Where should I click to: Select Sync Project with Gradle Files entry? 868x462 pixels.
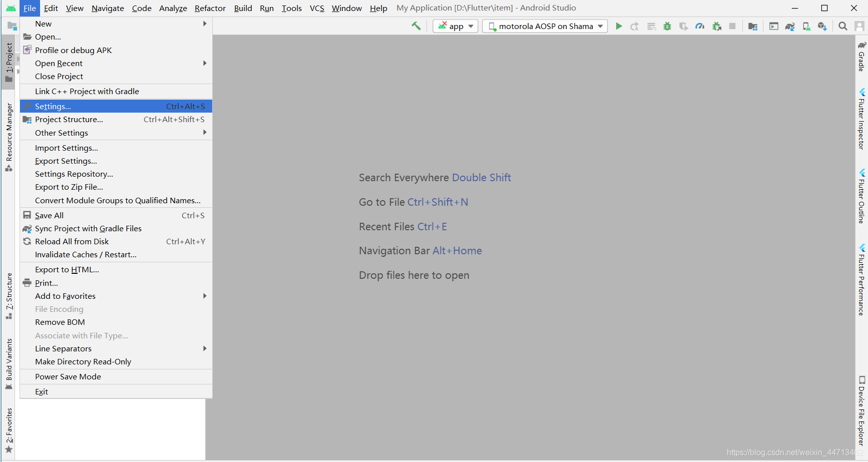point(116,228)
